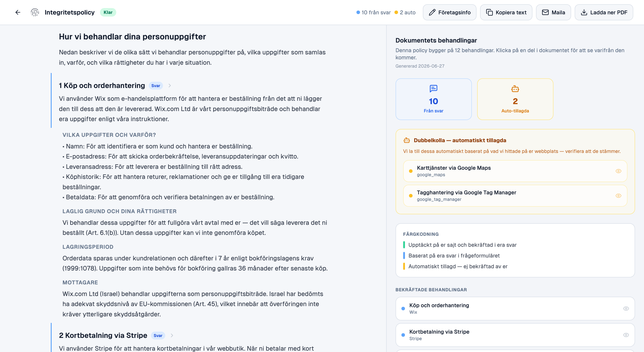
Task: Click the Mottagare subheading
Action: pos(80,282)
